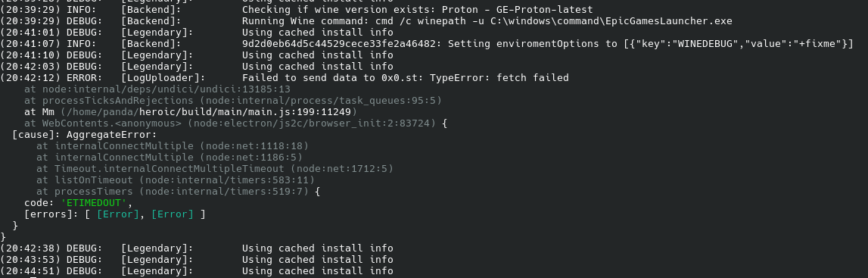
Task: Click the node:internal/deps/undici/undici:13185:13 stack line
Action: click(x=157, y=89)
